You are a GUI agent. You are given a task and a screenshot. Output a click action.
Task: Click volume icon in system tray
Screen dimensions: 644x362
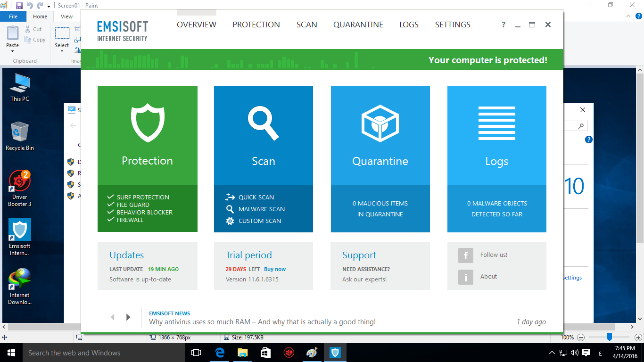pos(574,353)
